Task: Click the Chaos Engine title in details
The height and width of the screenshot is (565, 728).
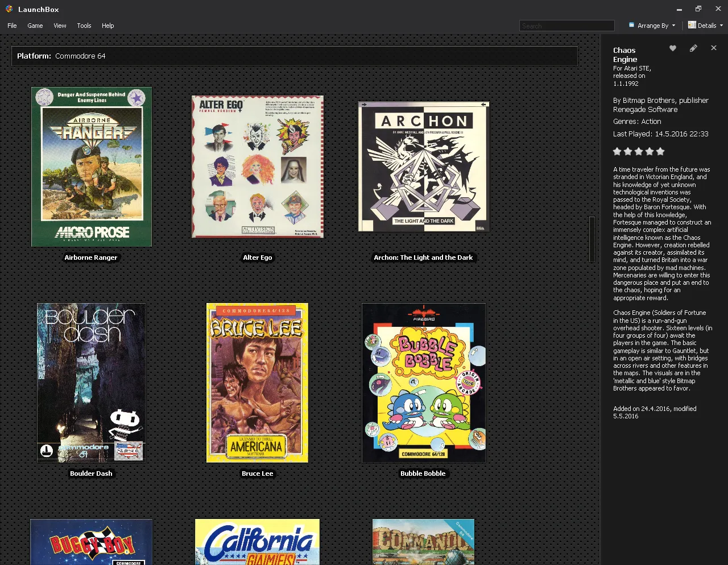Action: pyautogui.click(x=625, y=55)
